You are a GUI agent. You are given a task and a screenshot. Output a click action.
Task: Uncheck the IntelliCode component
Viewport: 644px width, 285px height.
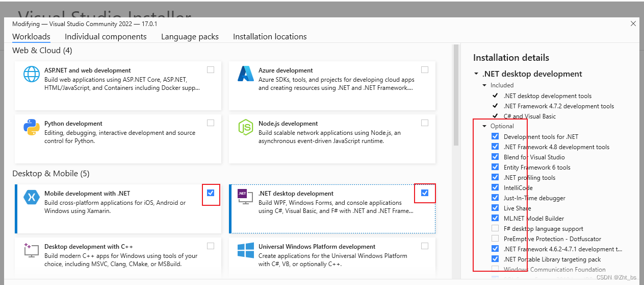(x=495, y=187)
